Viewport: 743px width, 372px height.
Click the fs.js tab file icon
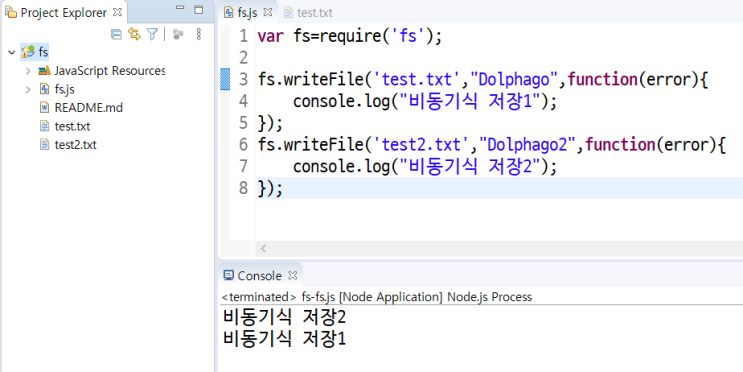pos(228,13)
